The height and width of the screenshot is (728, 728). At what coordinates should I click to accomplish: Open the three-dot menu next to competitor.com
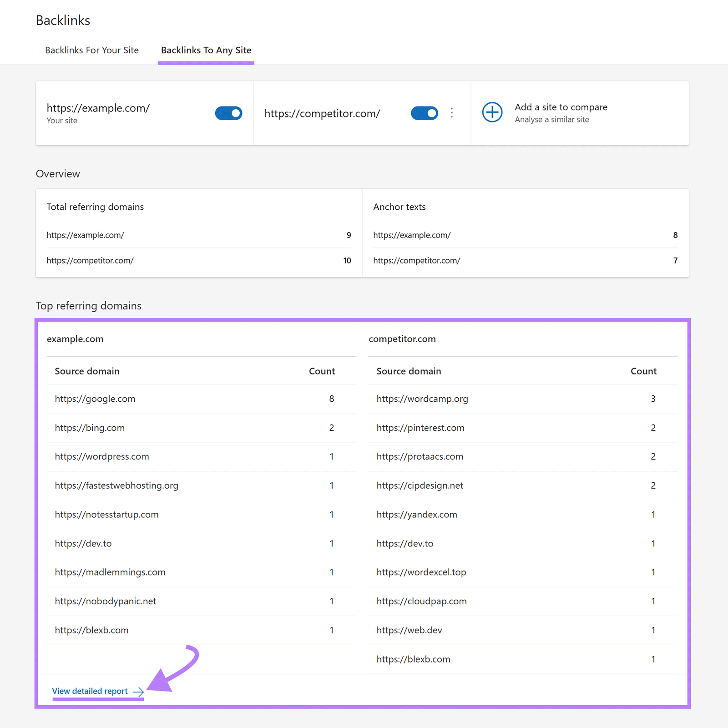[x=451, y=113]
